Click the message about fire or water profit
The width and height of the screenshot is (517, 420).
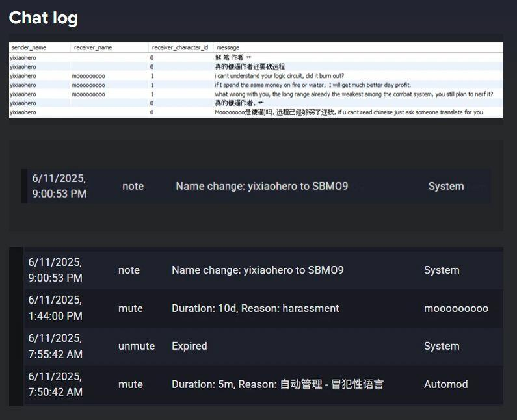click(x=313, y=85)
